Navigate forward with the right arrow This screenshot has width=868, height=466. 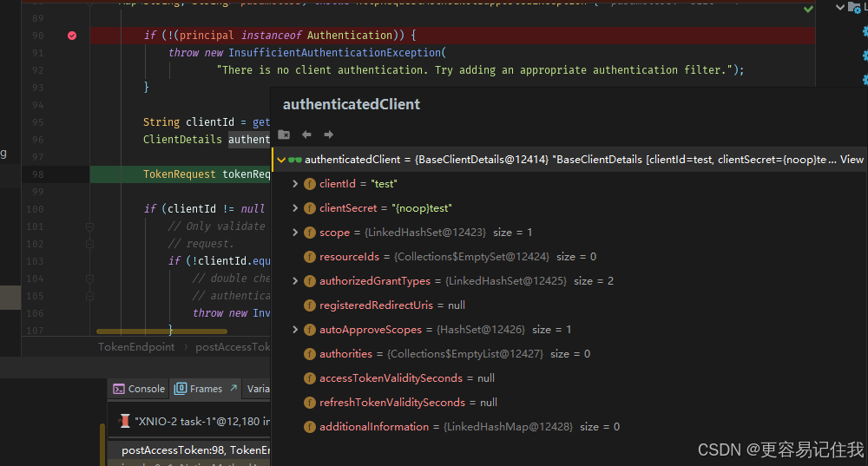pos(328,135)
